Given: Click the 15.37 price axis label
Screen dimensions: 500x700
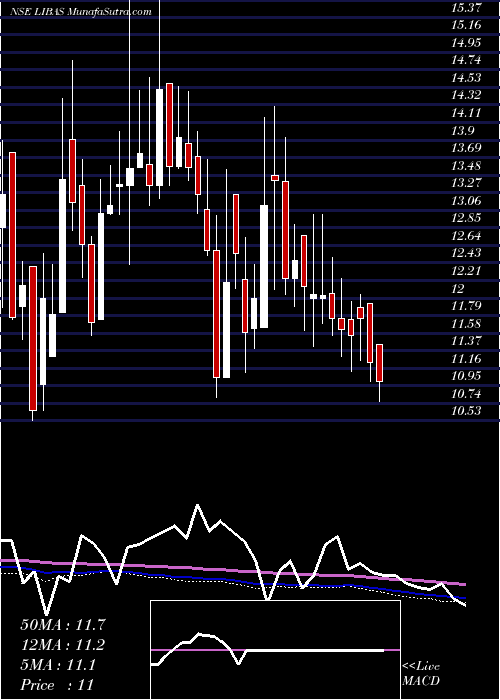Looking at the screenshot, I should point(467,8).
